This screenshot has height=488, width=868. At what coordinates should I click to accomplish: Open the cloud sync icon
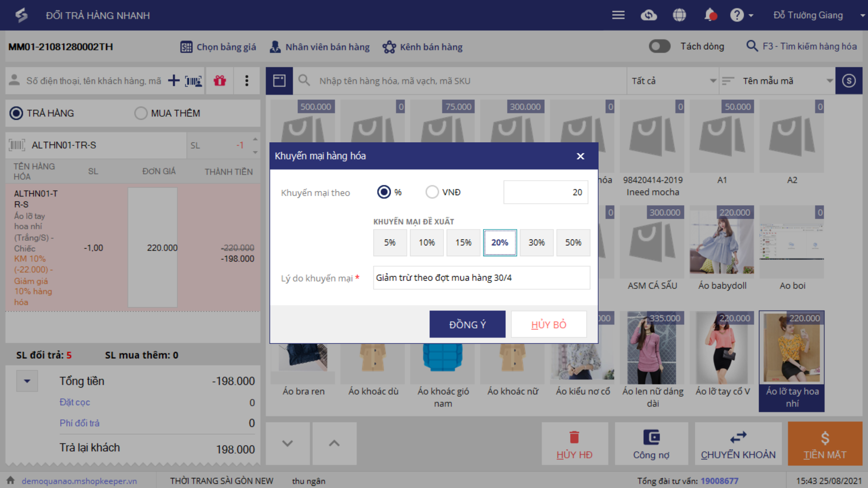coord(649,15)
